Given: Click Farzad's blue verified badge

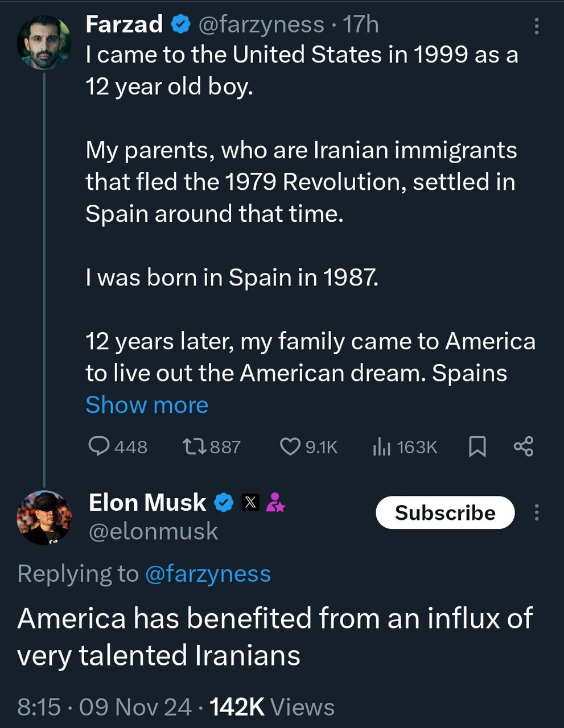Looking at the screenshot, I should point(180,24).
